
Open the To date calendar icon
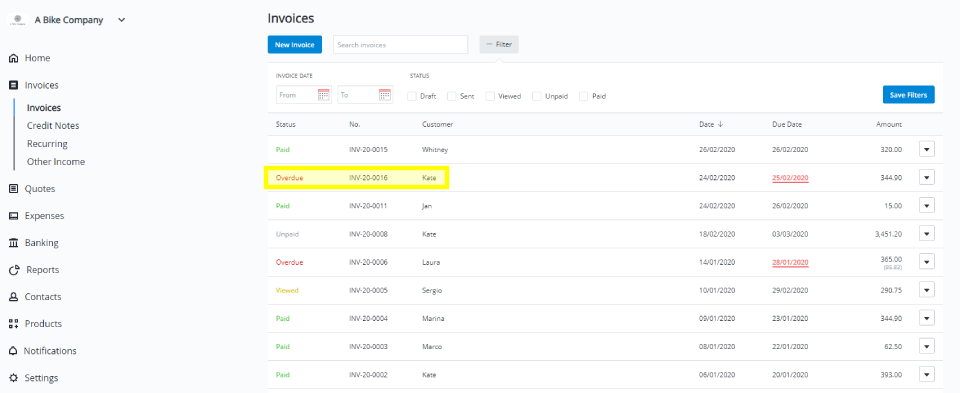(384, 95)
